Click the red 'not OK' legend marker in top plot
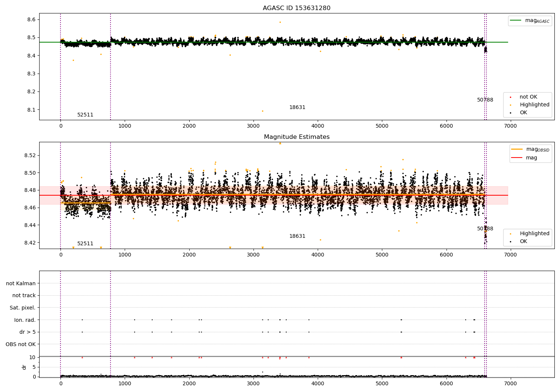This screenshot has width=560, height=392. tap(510, 97)
